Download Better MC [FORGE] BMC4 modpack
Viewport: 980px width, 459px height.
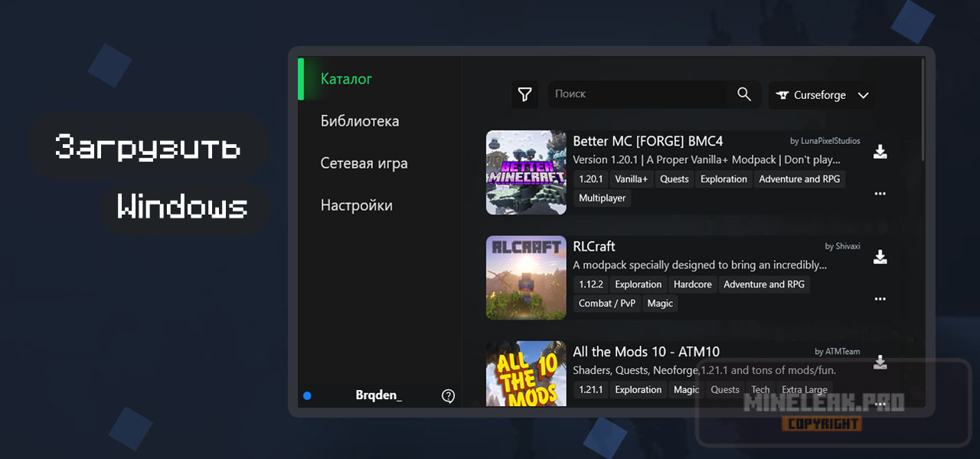click(x=880, y=152)
